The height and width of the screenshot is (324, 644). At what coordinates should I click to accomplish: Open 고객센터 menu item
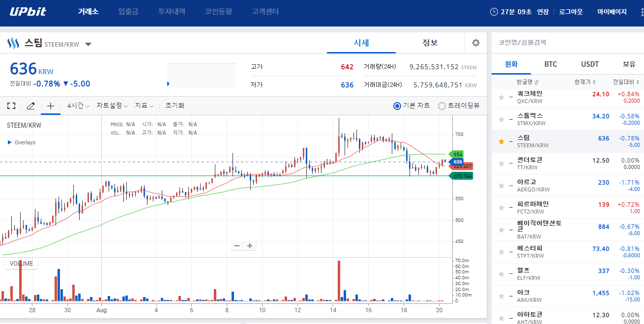tap(265, 11)
